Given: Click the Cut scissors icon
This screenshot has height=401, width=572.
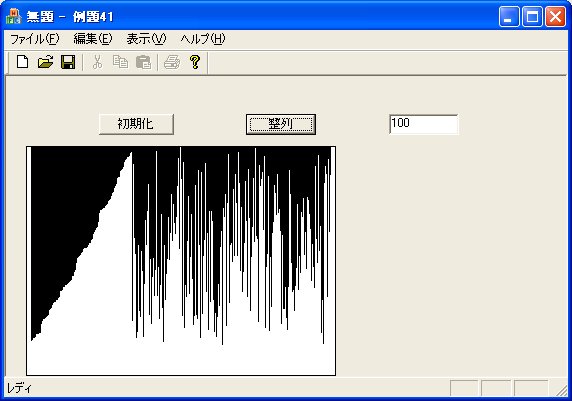Looking at the screenshot, I should pos(97,62).
